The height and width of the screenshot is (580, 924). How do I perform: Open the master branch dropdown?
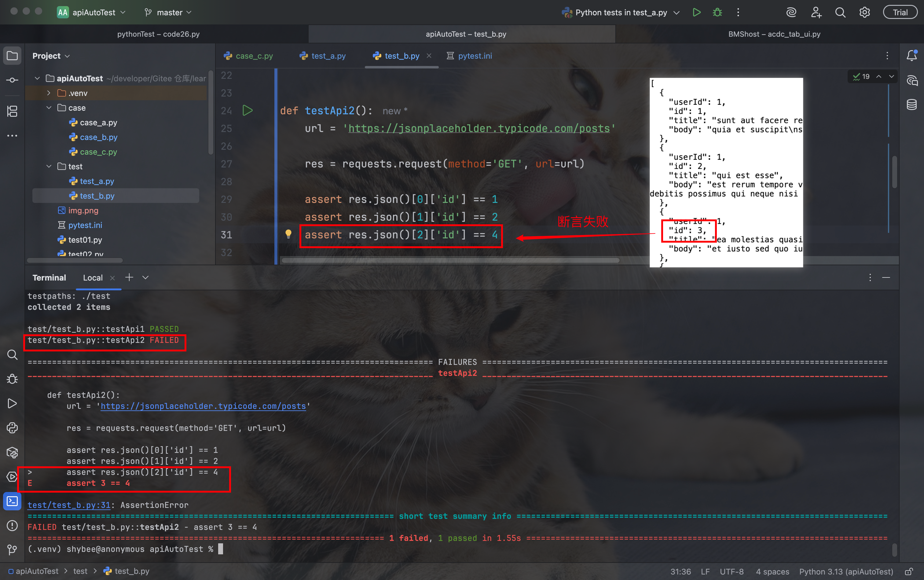(168, 12)
